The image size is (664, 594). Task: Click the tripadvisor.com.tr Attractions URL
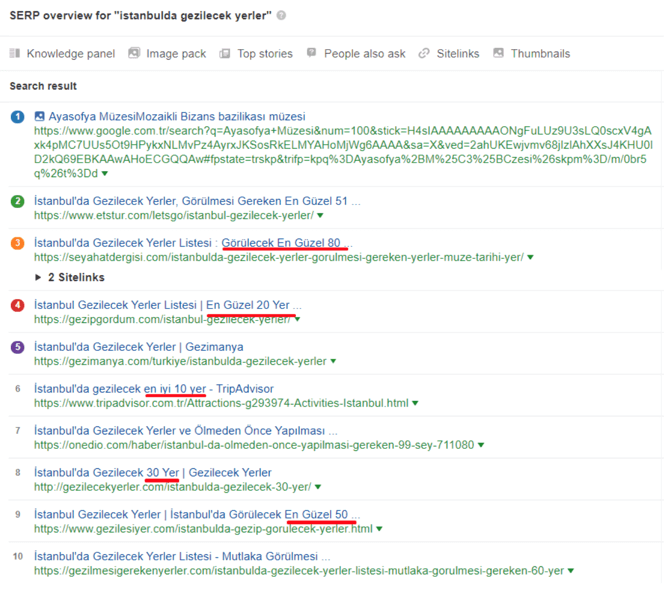coord(221,403)
